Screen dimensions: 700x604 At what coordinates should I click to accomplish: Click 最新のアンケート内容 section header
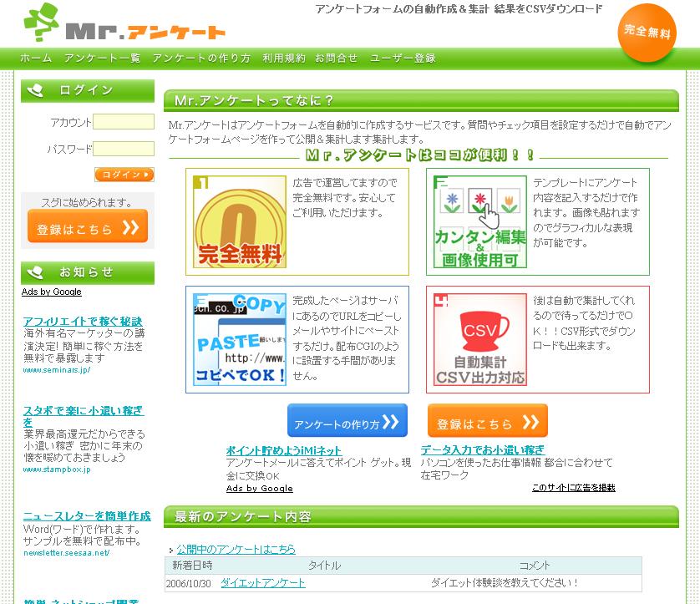click(x=422, y=516)
